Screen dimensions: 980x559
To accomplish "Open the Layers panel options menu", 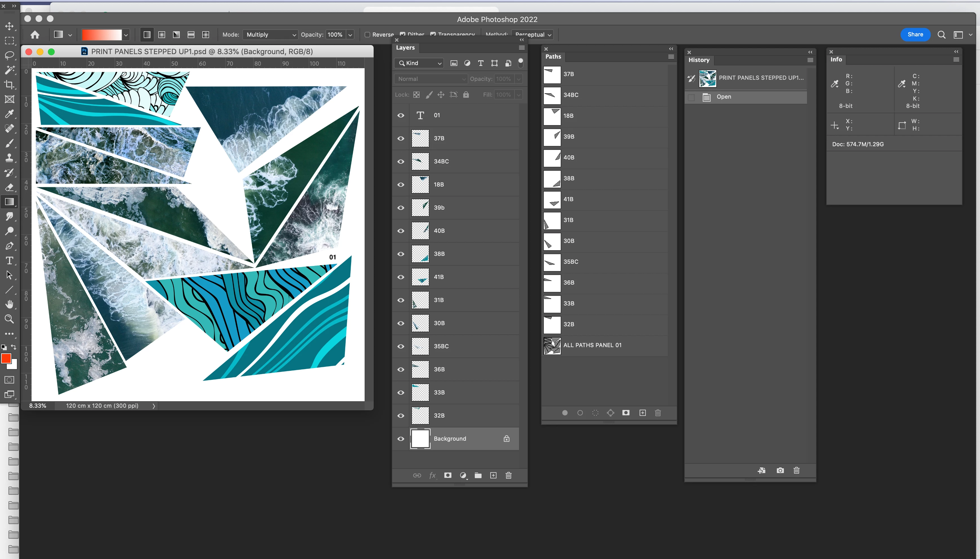I will tap(521, 48).
